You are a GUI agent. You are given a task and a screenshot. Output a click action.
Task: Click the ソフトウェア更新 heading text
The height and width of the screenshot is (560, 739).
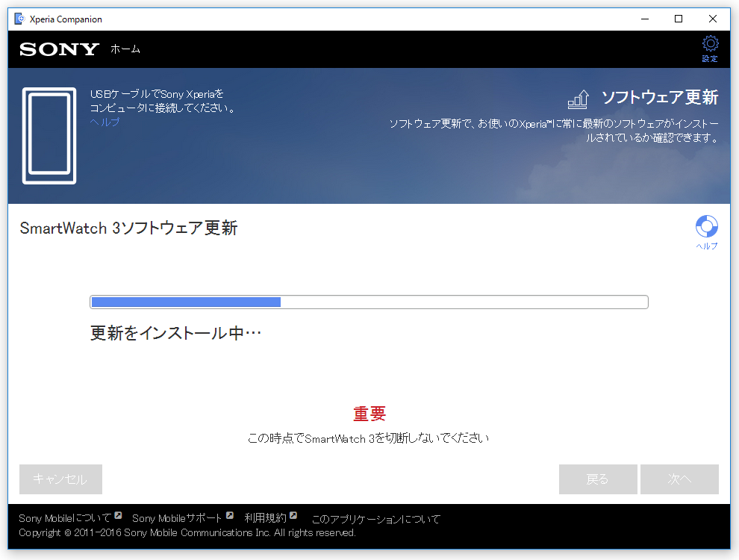pyautogui.click(x=660, y=98)
